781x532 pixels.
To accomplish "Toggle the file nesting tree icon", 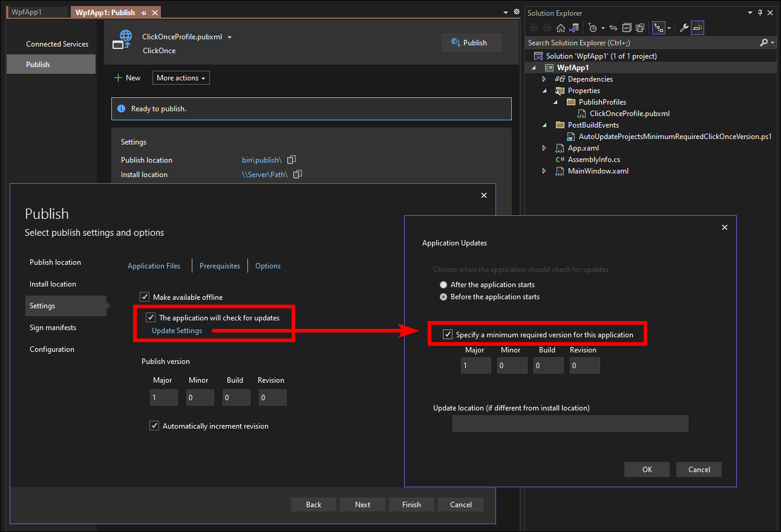I will click(x=658, y=28).
